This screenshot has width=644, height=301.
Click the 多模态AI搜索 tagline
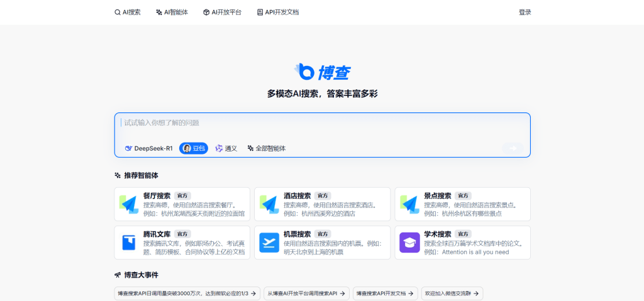[323, 94]
